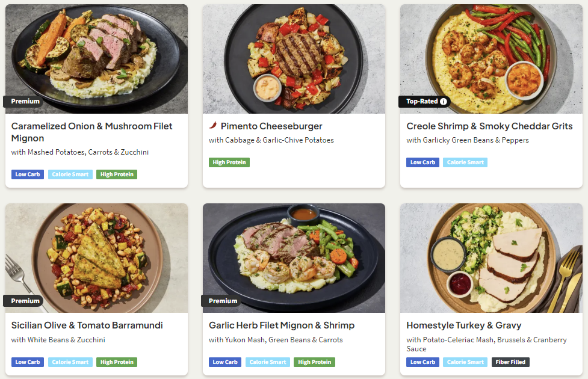Image resolution: width=588 pixels, height=379 pixels.
Task: Select the Sicilian Olive & Tomato Barramundi title
Action: point(87,325)
